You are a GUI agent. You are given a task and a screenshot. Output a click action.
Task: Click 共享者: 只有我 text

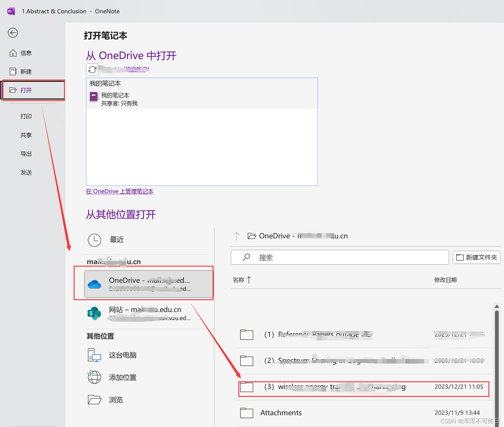tap(119, 103)
